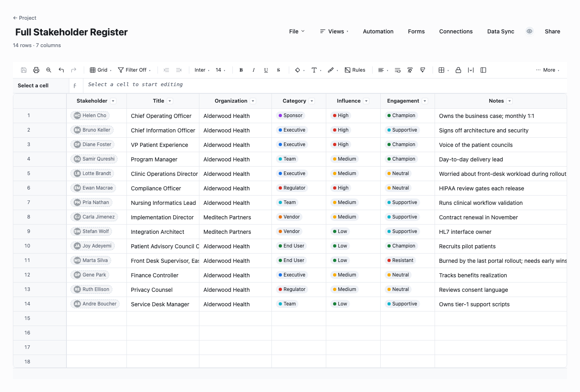
Task: Open conditional formatting Rules
Action: (355, 70)
